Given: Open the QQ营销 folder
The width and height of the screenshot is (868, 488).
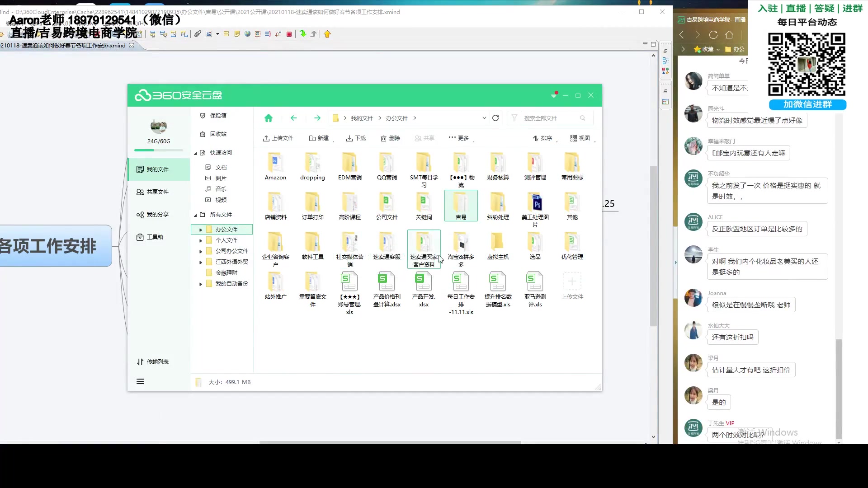Looking at the screenshot, I should [387, 166].
